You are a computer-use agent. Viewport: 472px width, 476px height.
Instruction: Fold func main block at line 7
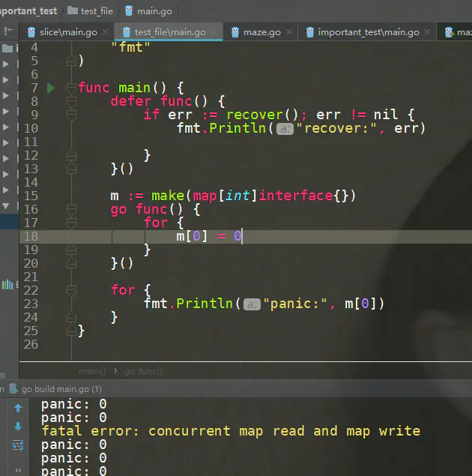pyautogui.click(x=71, y=88)
